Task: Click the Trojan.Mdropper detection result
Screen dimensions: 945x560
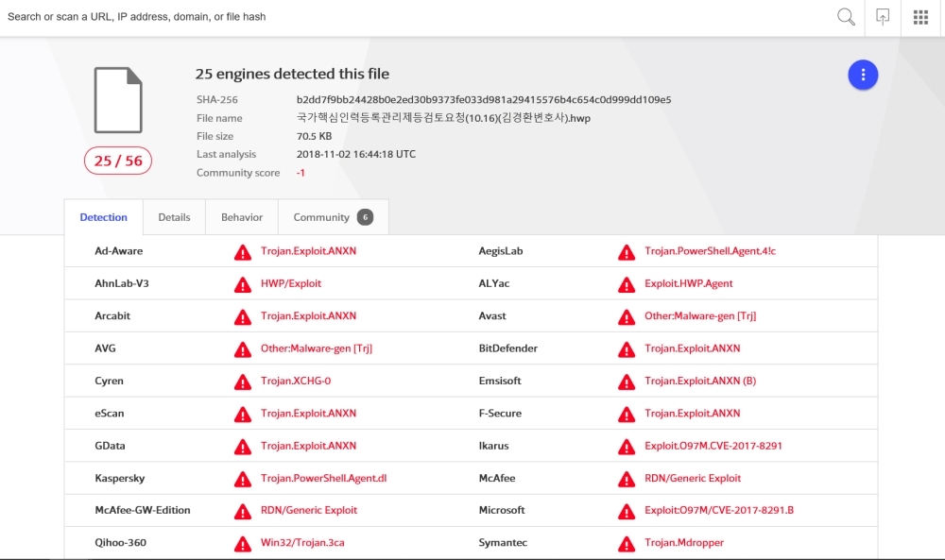Action: 684,543
